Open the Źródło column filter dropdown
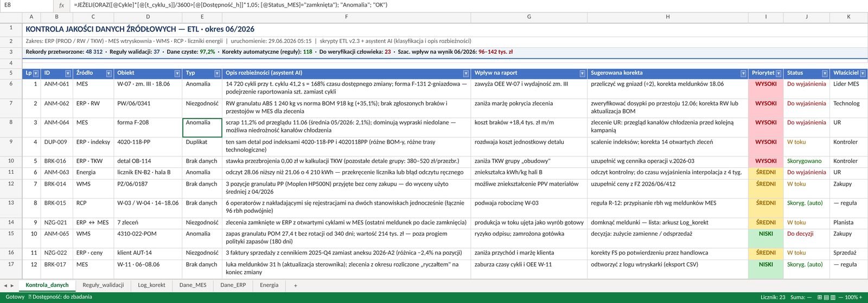 click(x=108, y=73)
